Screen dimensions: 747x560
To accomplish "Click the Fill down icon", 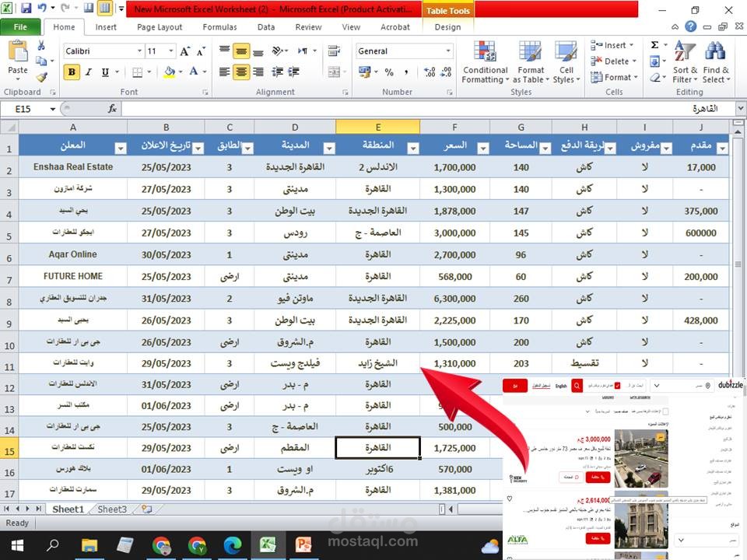I will coord(654,61).
